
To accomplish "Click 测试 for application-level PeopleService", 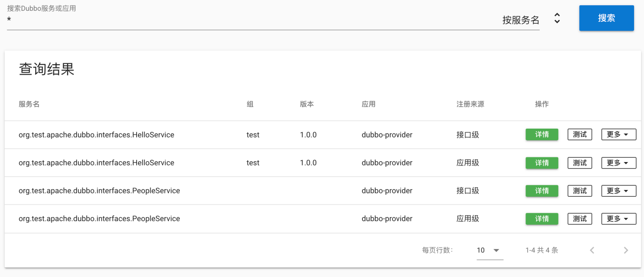I will tap(580, 219).
